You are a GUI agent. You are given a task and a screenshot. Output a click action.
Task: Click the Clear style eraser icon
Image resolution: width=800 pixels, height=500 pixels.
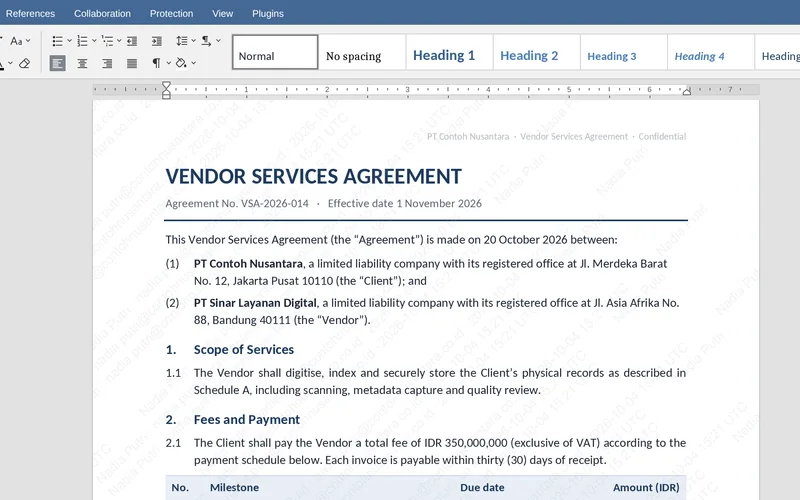24,63
